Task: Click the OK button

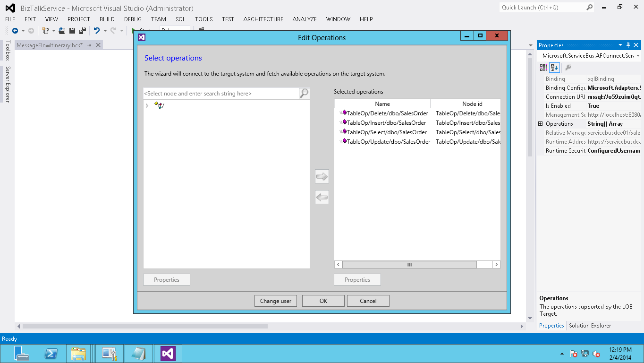Action: [x=323, y=301]
